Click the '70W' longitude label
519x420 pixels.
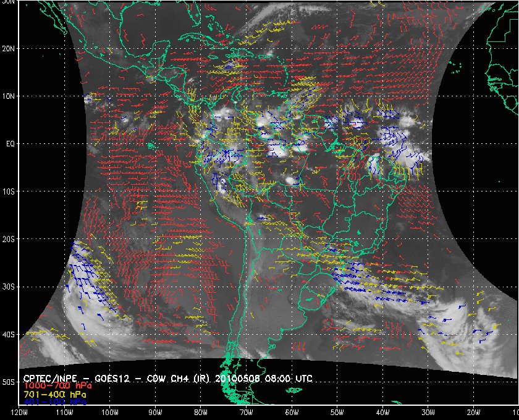[x=246, y=413]
